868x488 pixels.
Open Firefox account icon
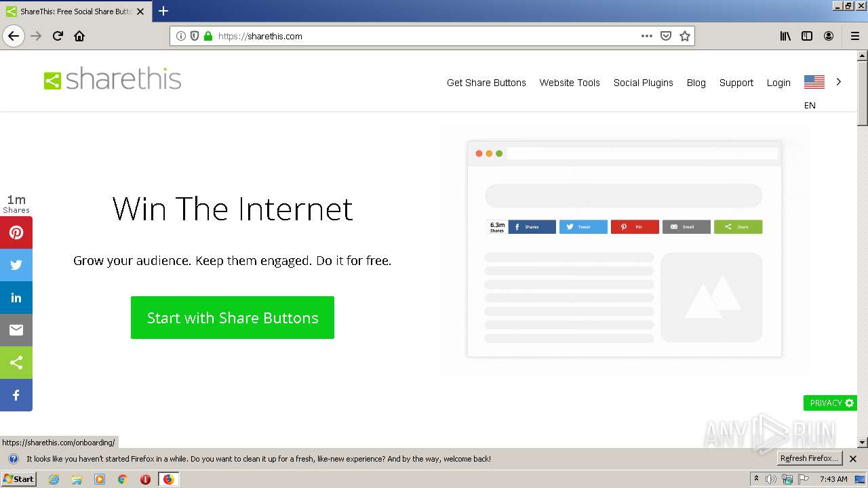click(829, 36)
